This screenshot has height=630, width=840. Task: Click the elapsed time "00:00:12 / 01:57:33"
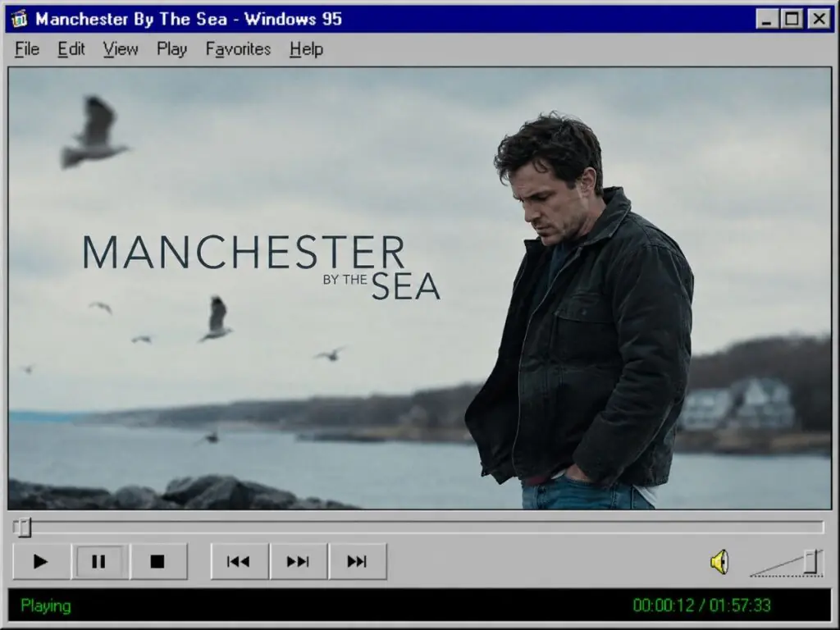701,605
